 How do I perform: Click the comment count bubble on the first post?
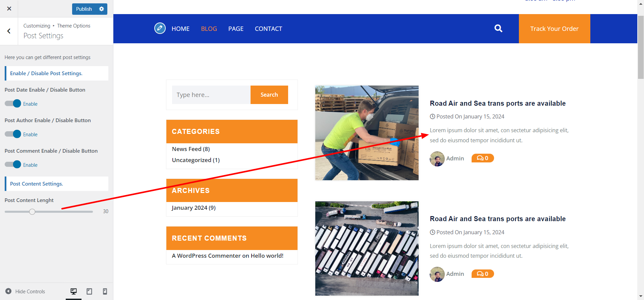click(482, 158)
